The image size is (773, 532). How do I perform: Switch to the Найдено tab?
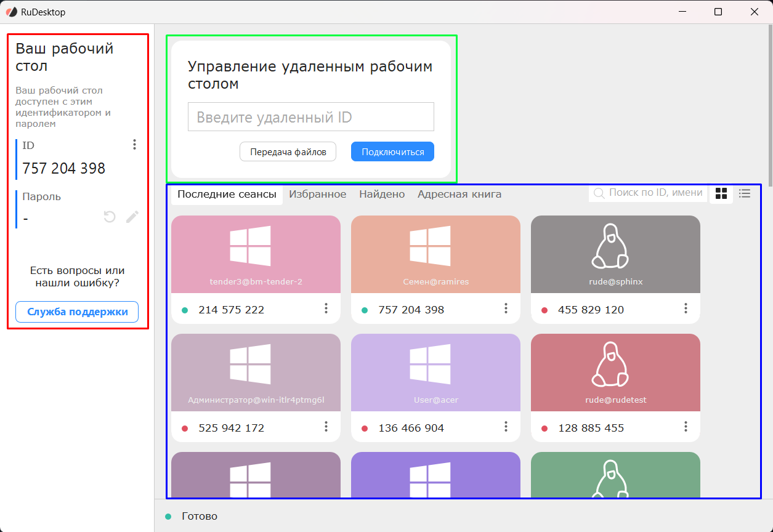[x=382, y=194]
